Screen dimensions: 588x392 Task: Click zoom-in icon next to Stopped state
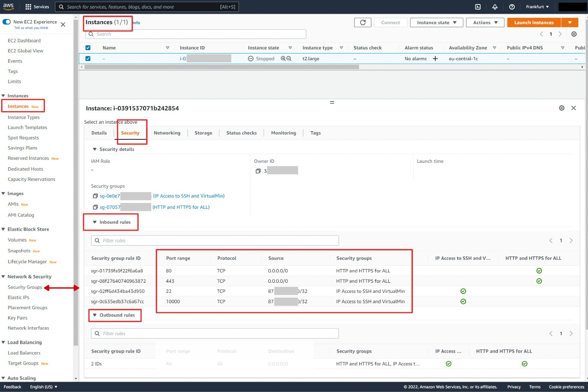[283, 58]
